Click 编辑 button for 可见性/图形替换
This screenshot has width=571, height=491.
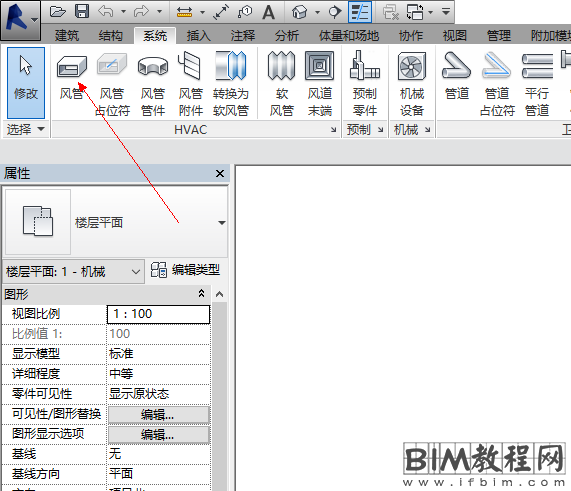click(x=159, y=415)
